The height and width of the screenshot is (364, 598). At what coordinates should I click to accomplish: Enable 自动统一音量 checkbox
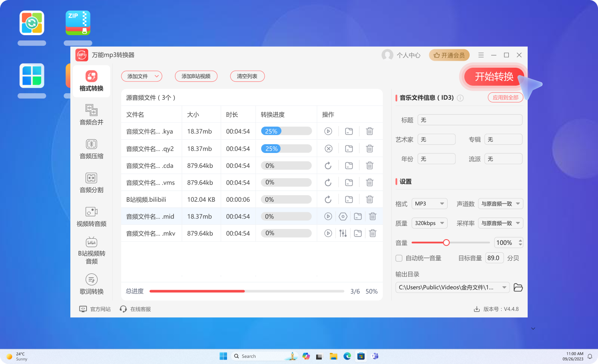pyautogui.click(x=399, y=258)
